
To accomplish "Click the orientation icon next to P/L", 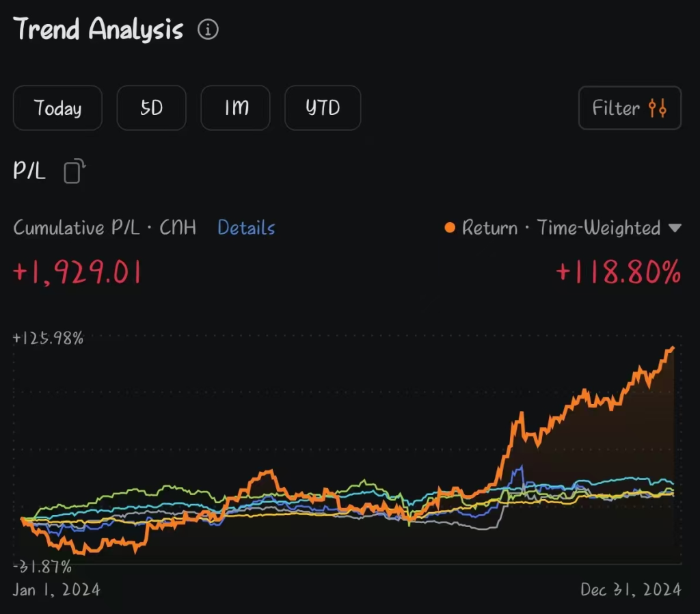I will 75,171.
